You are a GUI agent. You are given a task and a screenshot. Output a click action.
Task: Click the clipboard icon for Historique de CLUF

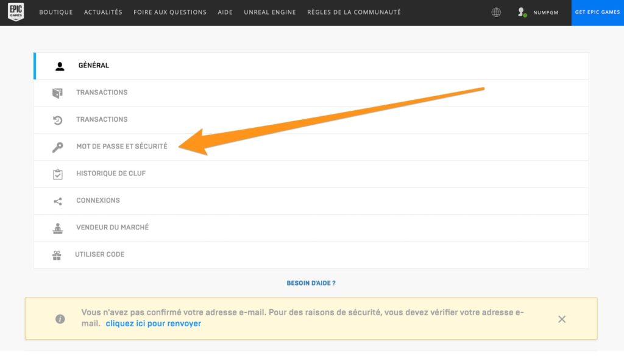point(58,174)
